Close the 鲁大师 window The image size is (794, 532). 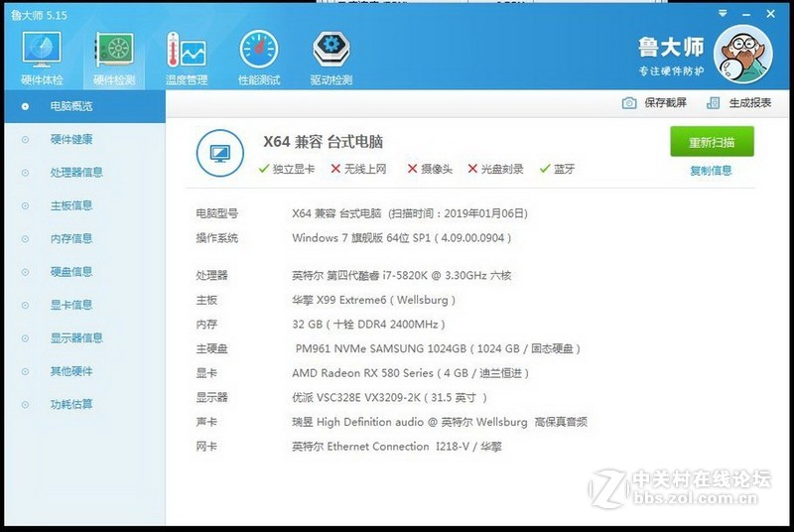770,14
